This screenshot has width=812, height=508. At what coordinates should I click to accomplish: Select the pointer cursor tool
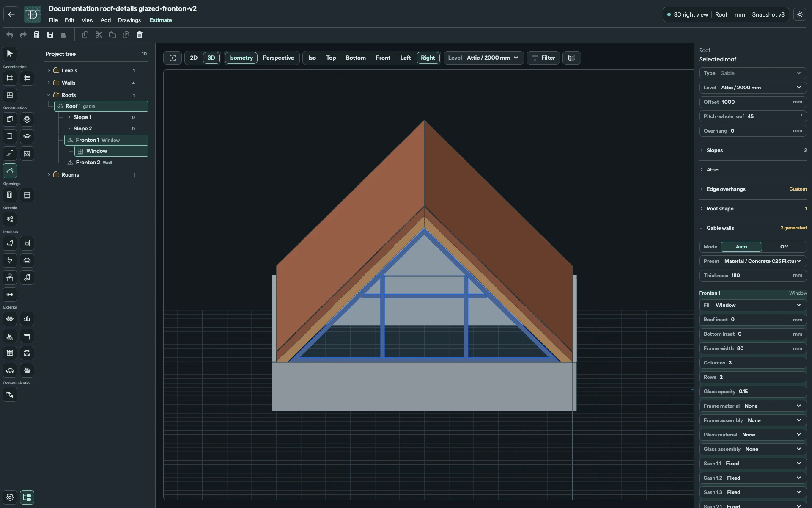coord(10,54)
